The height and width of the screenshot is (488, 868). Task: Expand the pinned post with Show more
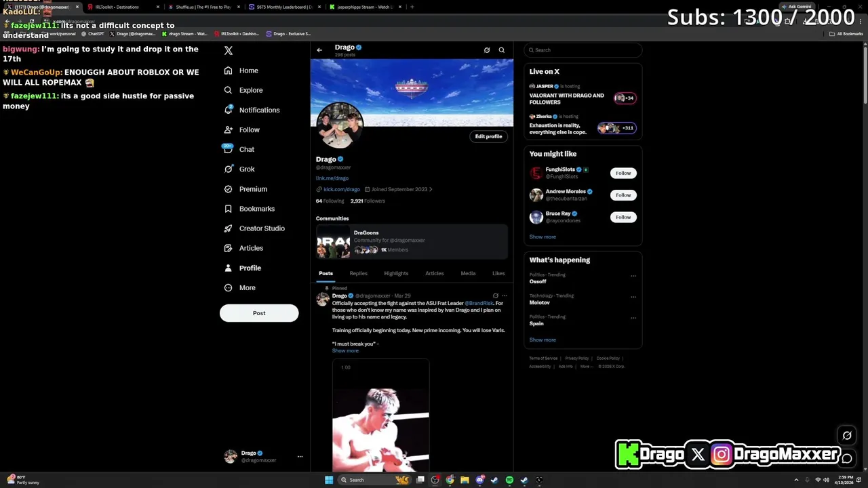pos(345,350)
